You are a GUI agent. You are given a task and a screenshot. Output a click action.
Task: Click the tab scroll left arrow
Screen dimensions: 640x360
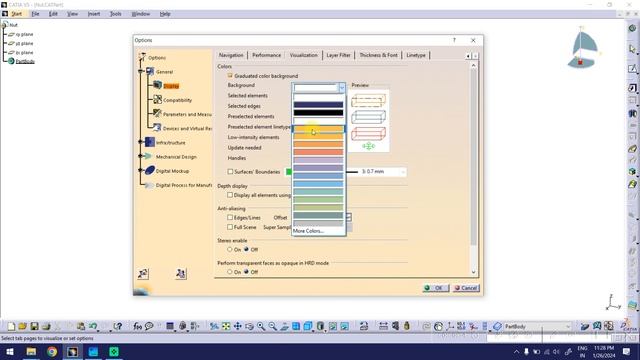468,56
